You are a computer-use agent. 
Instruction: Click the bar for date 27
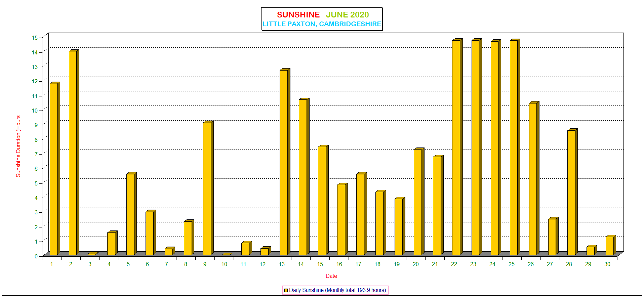(x=553, y=236)
